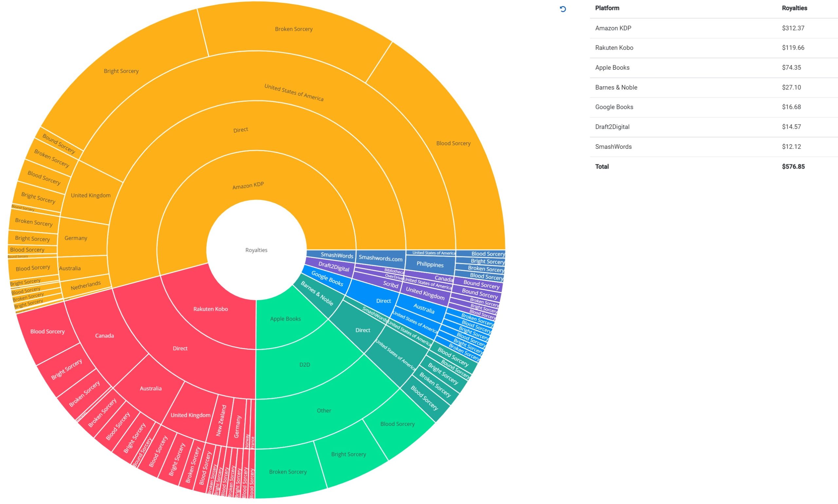838x504 pixels.
Task: Click the reset/undo chart icon
Action: pos(563,9)
